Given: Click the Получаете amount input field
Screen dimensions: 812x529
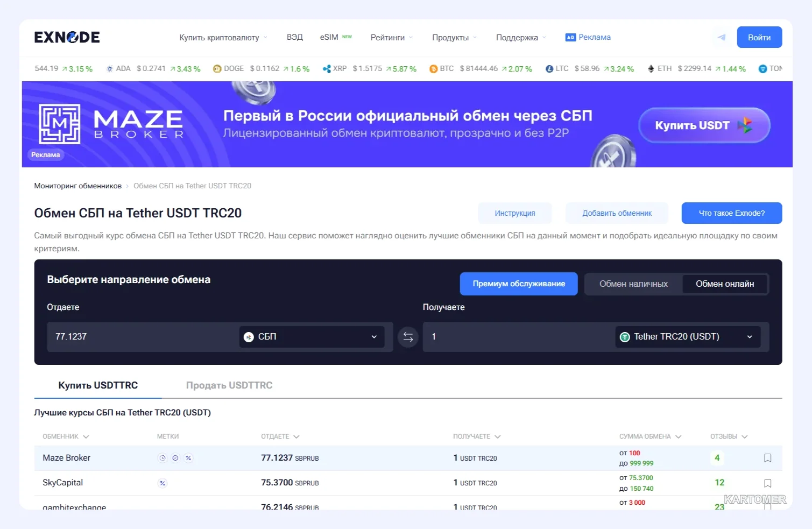Looking at the screenshot, I should point(518,337).
